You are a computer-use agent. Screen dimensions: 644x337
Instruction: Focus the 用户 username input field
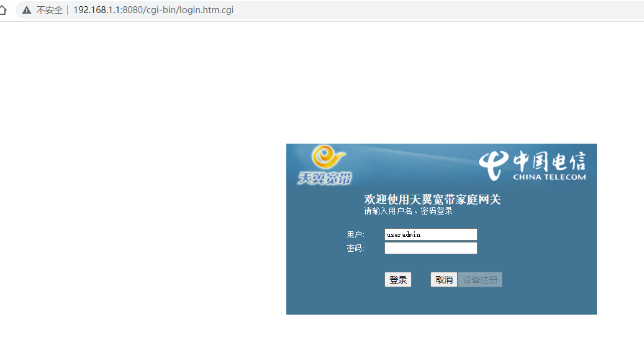tap(431, 234)
